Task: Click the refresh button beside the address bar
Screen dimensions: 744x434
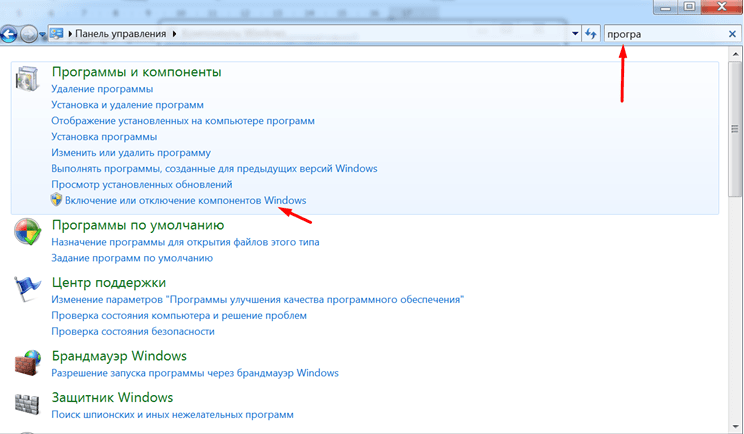Action: coord(591,34)
